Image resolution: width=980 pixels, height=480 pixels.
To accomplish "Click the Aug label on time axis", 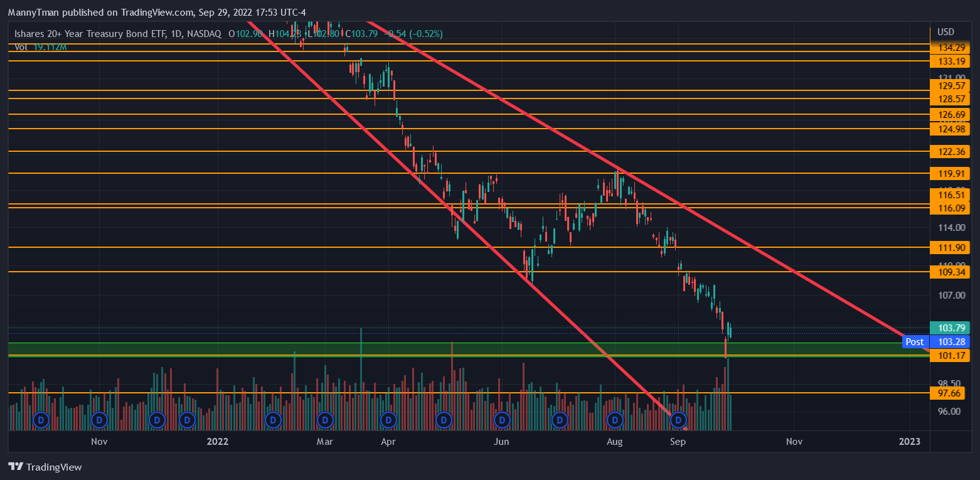I will [x=615, y=442].
